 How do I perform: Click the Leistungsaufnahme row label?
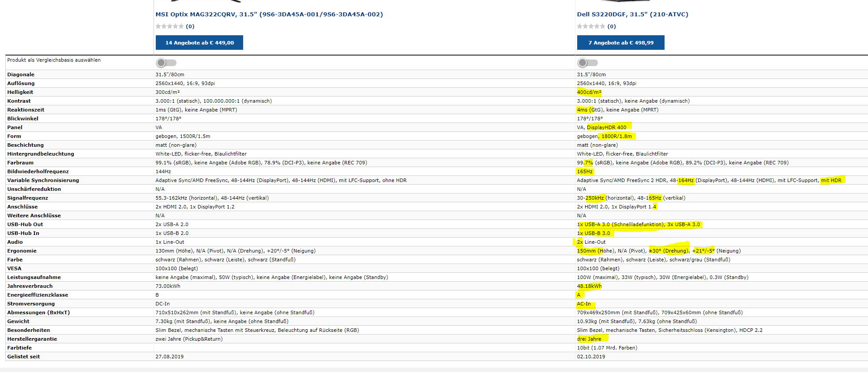(34, 277)
